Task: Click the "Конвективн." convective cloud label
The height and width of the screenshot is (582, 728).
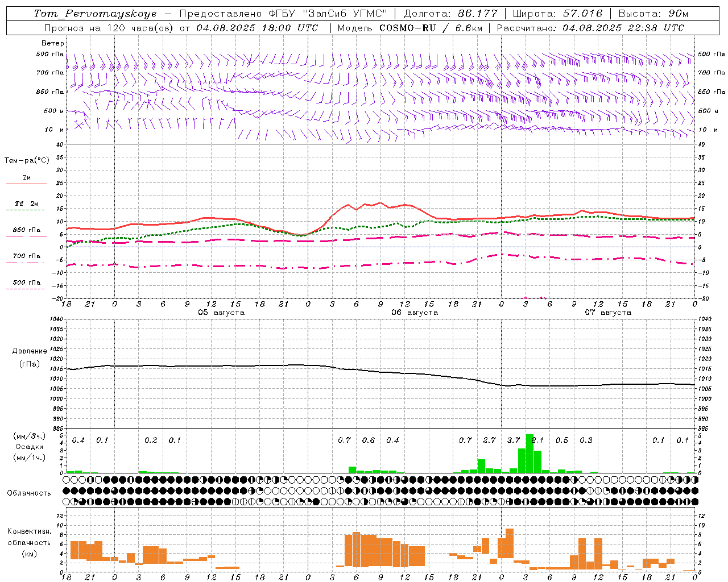Action: click(30, 531)
